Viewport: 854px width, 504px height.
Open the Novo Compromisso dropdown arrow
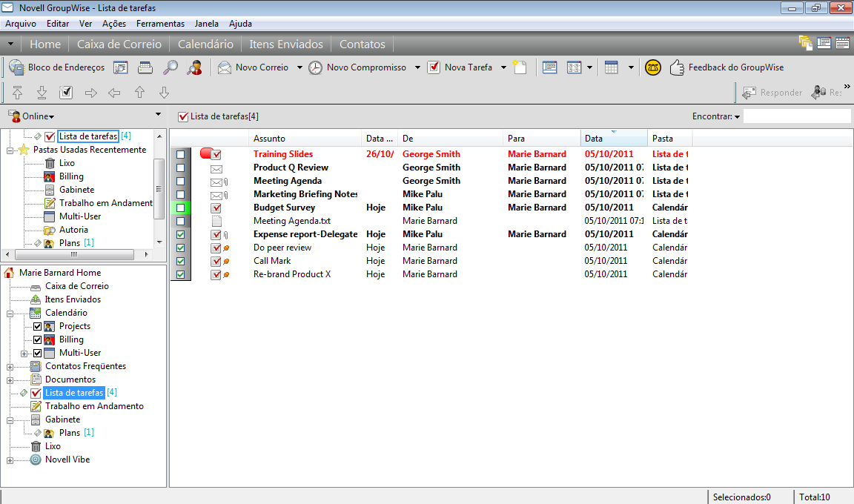[x=418, y=67]
